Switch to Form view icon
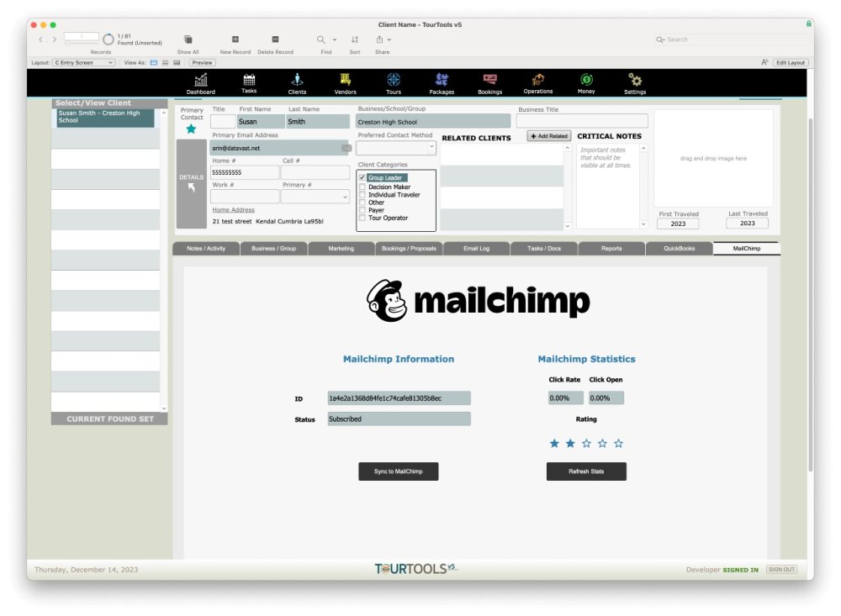Image resolution: width=841 pixels, height=616 pixels. [154, 63]
